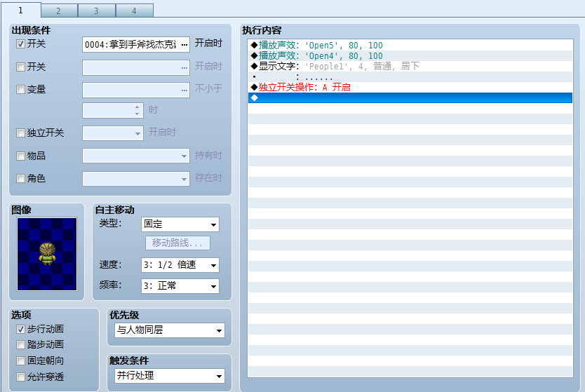Uncheck the 步行动画 option
Image resolution: width=585 pixels, height=392 pixels.
[20, 330]
